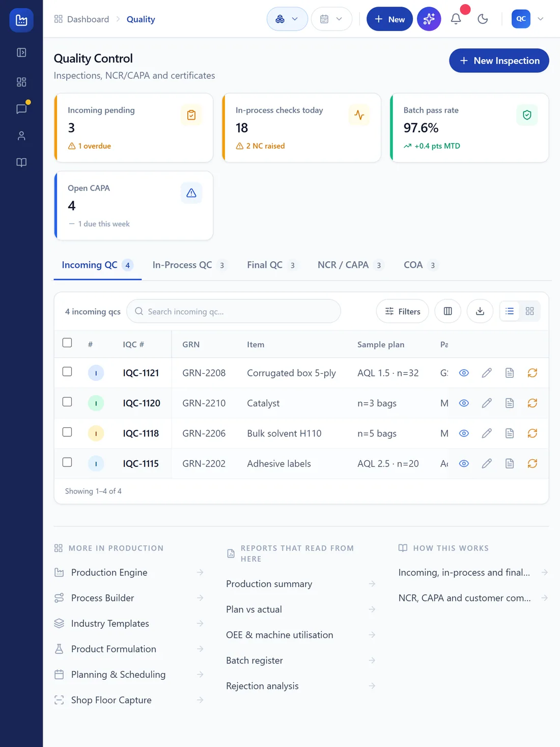560x747 pixels.
Task: Refresh status of IQC-1118 row
Action: [x=533, y=433]
